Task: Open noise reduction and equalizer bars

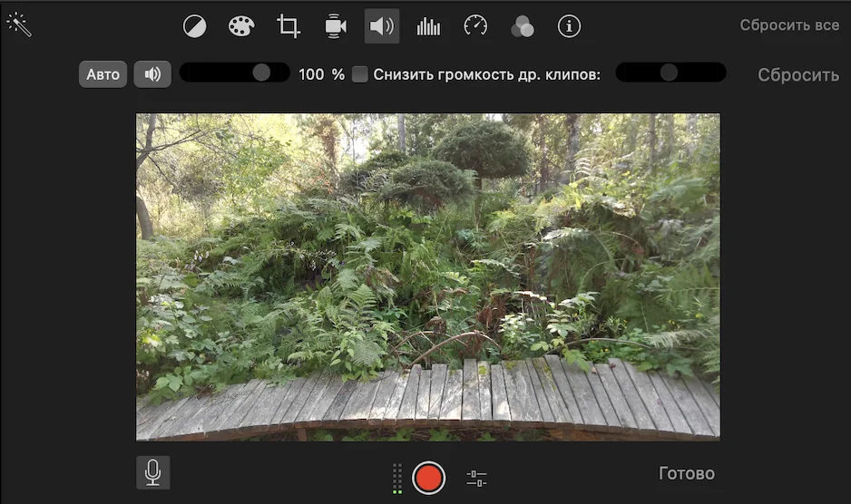Action: [428, 26]
